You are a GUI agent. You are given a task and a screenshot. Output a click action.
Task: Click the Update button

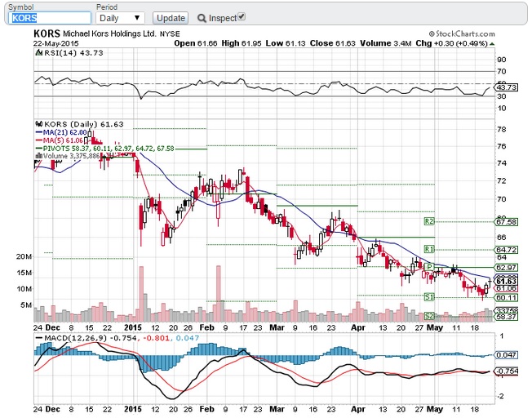171,18
